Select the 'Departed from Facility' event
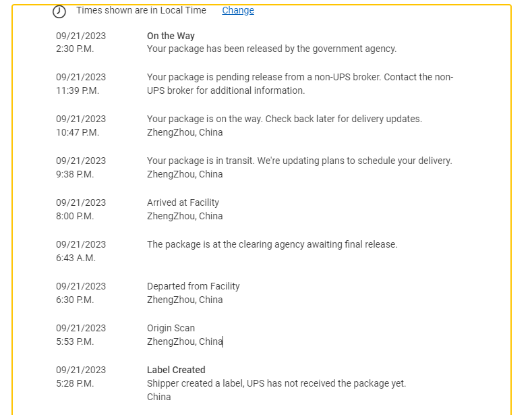Image resolution: width=532 pixels, height=415 pixels. (193, 286)
